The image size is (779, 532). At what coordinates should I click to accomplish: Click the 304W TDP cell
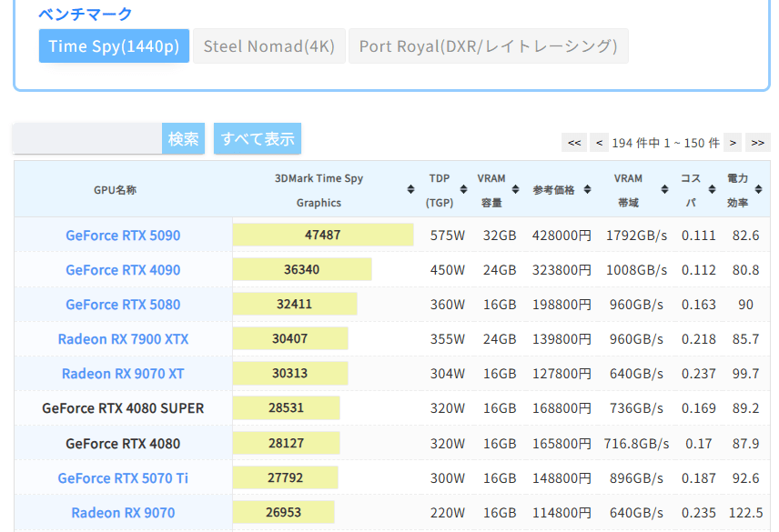point(447,373)
